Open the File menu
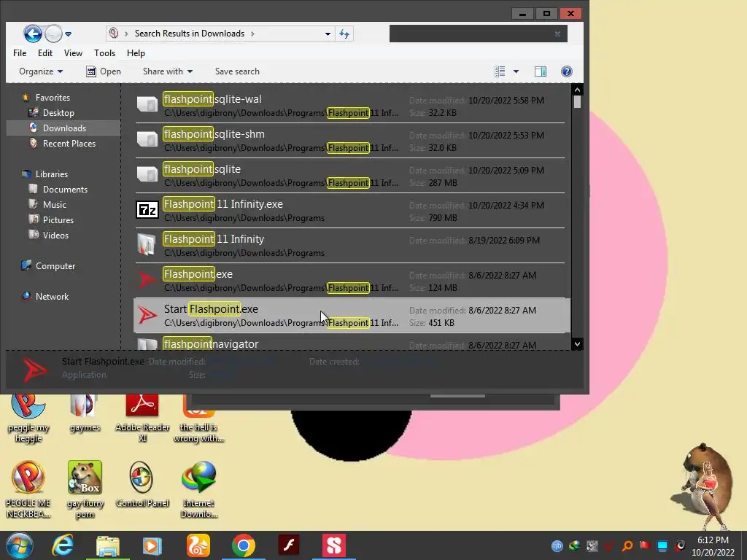Image resolution: width=747 pixels, height=560 pixels. 20,52
